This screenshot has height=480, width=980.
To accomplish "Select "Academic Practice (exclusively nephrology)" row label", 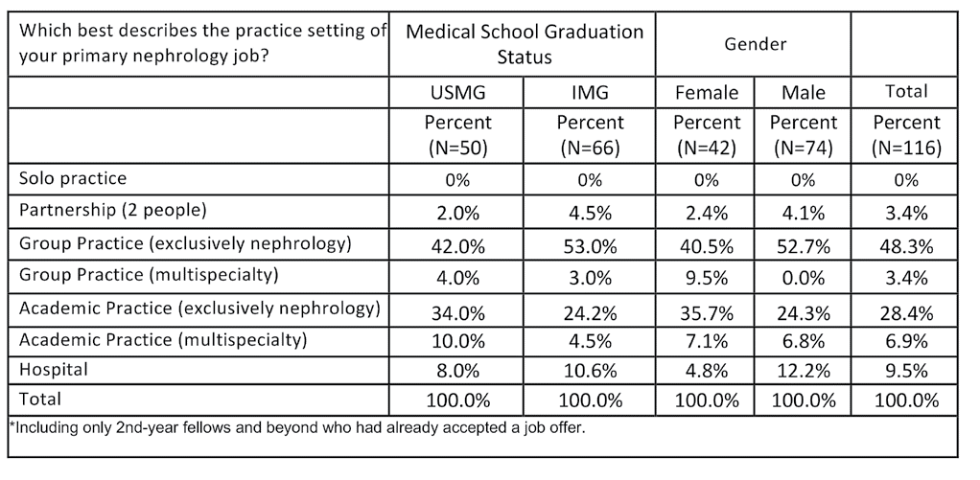I will tap(200, 309).
